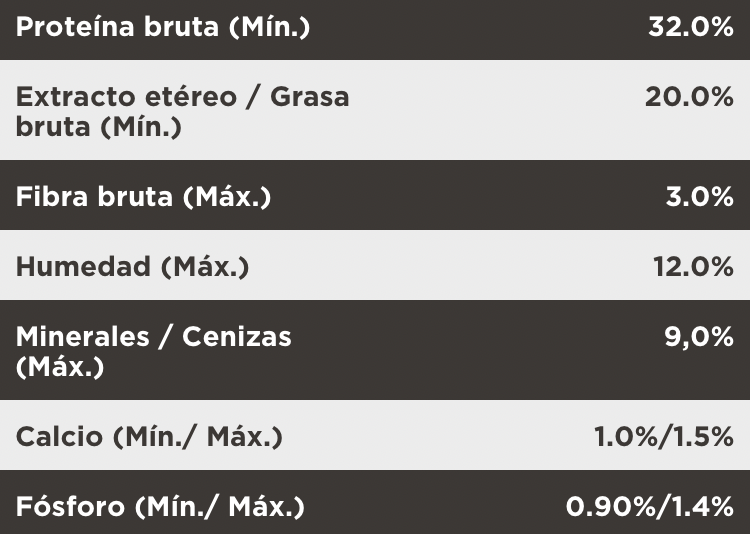Select the 0.90% minimum phosphorus value

[x=611, y=506]
